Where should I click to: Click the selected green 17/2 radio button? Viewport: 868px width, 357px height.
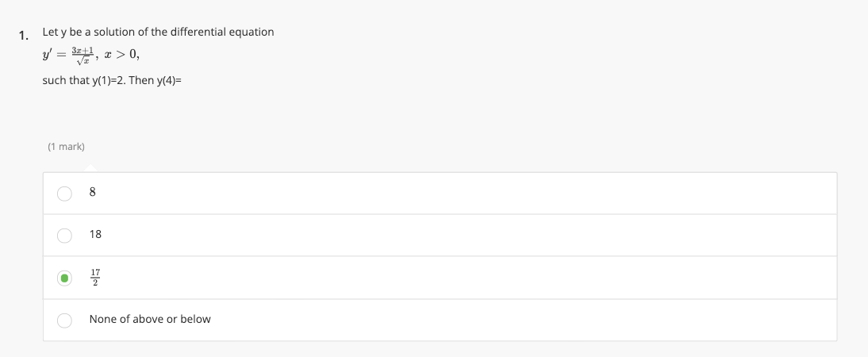click(x=63, y=278)
